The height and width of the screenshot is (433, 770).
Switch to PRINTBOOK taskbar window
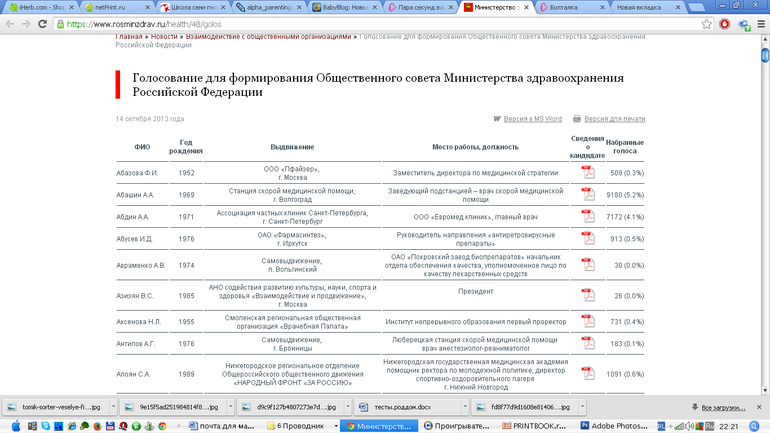[x=534, y=426]
